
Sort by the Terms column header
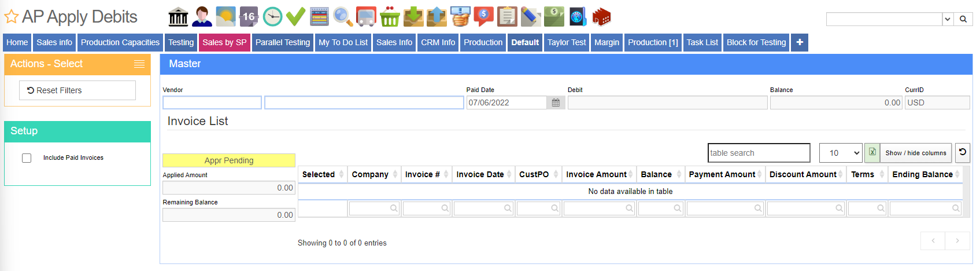coord(867,174)
